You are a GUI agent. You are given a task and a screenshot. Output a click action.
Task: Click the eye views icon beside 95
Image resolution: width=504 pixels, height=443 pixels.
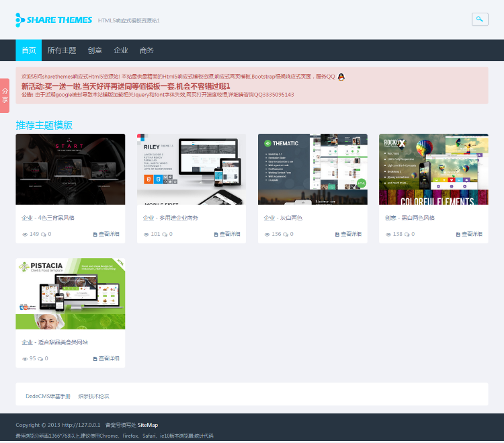[x=25, y=359]
